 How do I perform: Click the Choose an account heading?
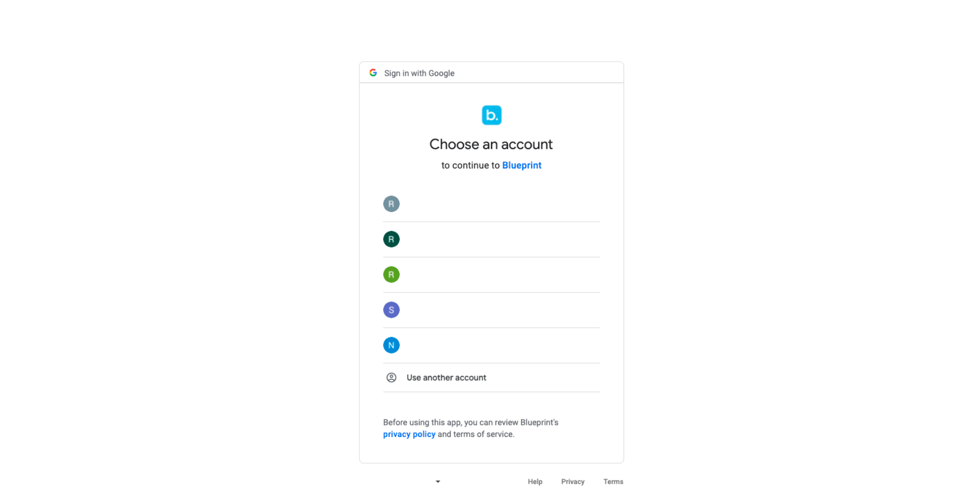point(491,144)
